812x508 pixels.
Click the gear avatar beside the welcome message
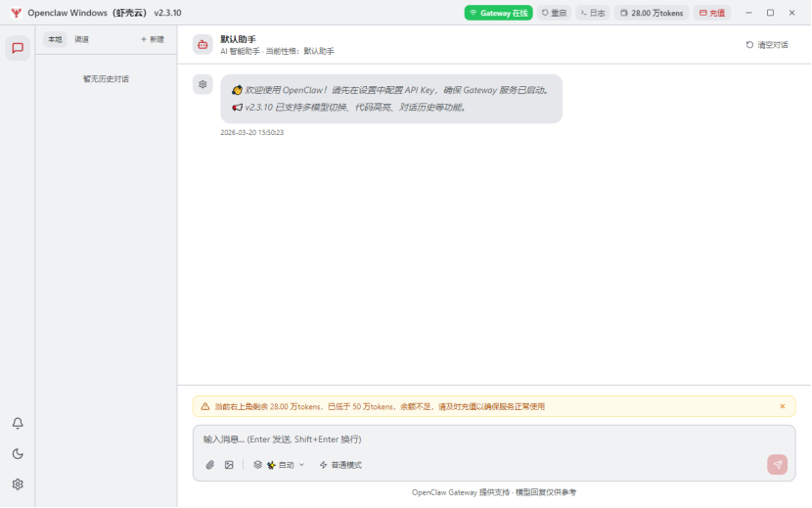coord(203,84)
